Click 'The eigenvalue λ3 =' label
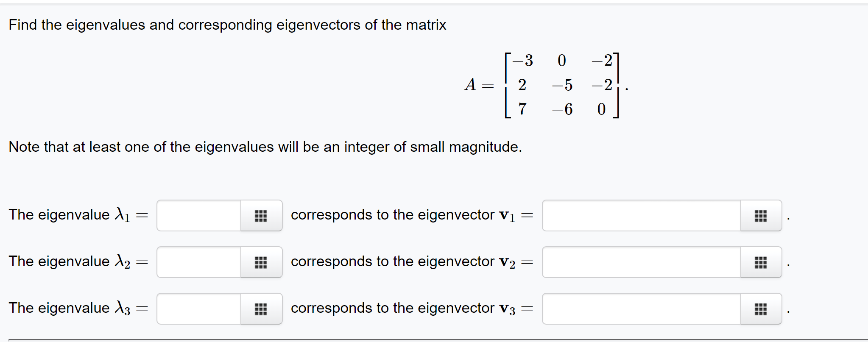This screenshot has height=342, width=868. (78, 309)
